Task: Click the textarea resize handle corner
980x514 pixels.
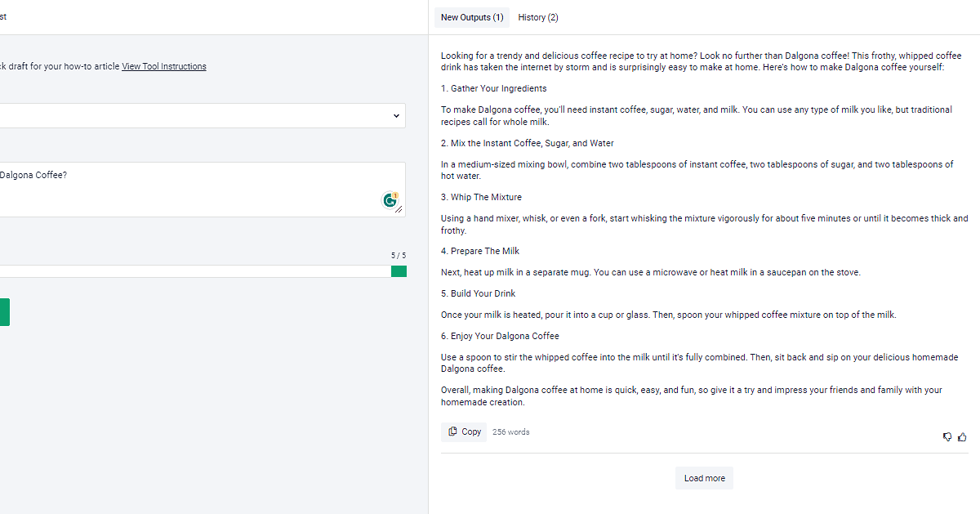Action: tap(399, 211)
